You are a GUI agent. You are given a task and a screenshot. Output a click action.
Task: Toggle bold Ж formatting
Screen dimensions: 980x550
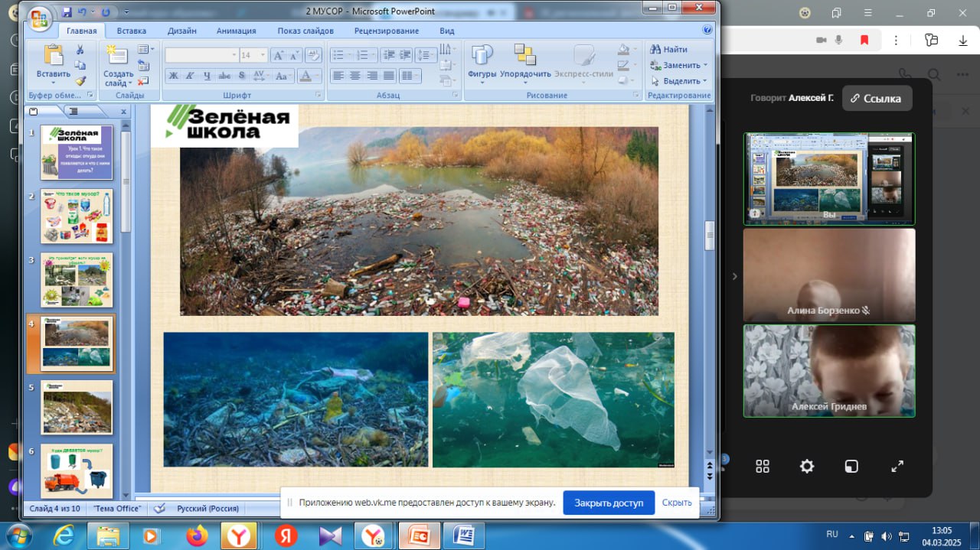pyautogui.click(x=173, y=76)
